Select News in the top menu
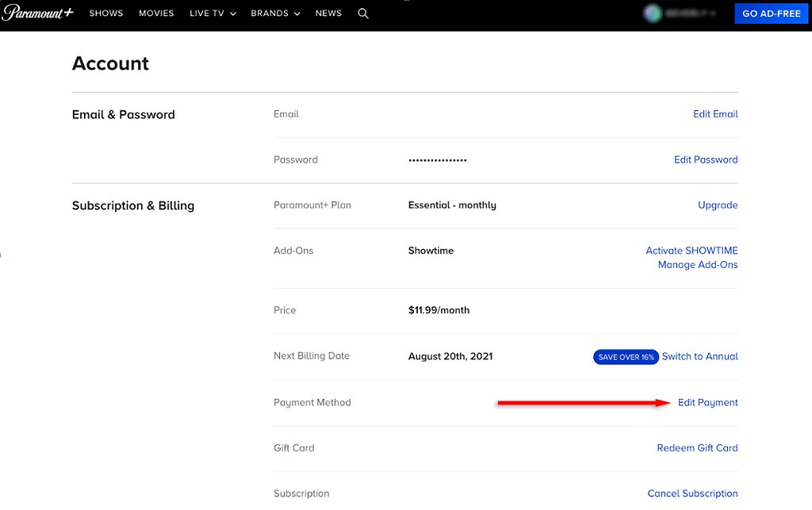 (x=328, y=13)
